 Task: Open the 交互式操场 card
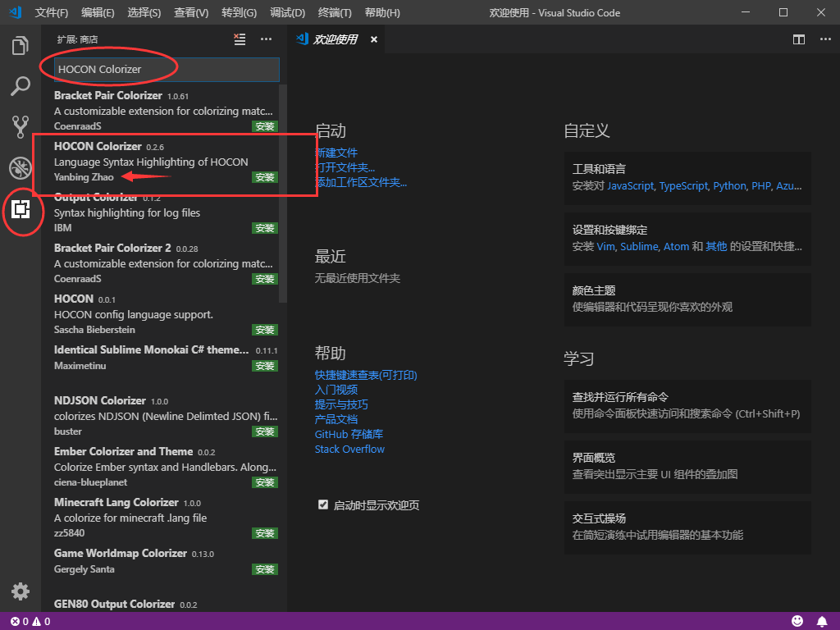pos(687,527)
